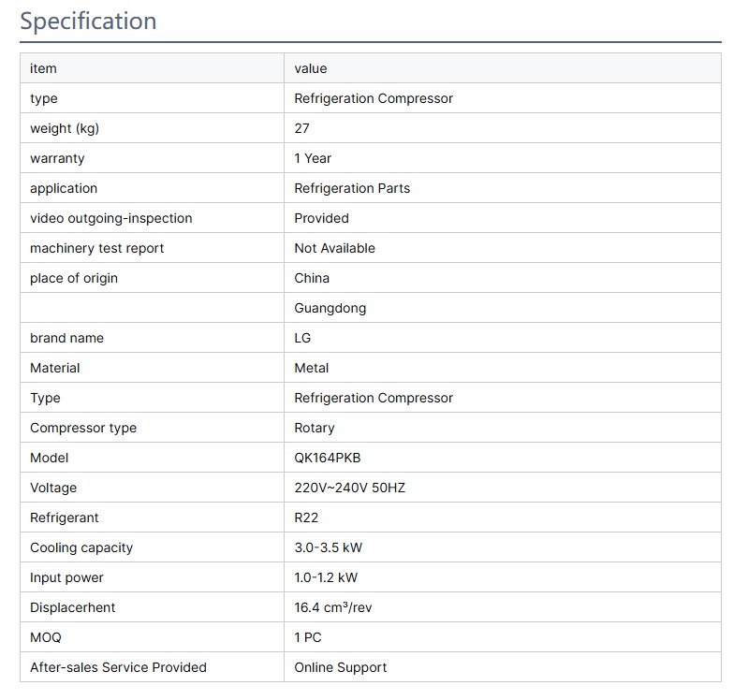Viewport: 748px width, 700px height.
Task: Click the '1 Year' warranty value
Action: click(313, 158)
